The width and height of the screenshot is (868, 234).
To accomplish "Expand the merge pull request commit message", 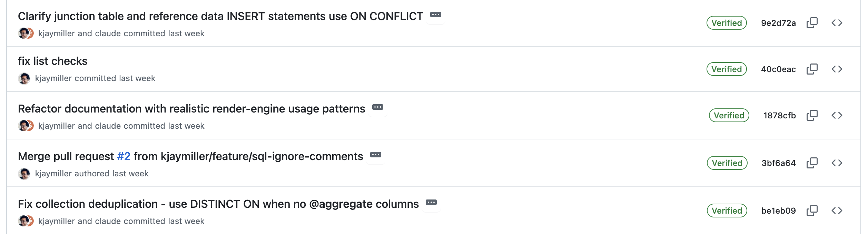I will [x=376, y=155].
